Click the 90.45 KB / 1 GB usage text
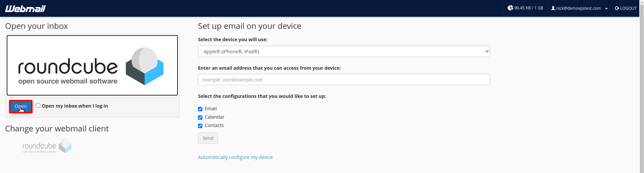644x173 pixels. [529, 8]
